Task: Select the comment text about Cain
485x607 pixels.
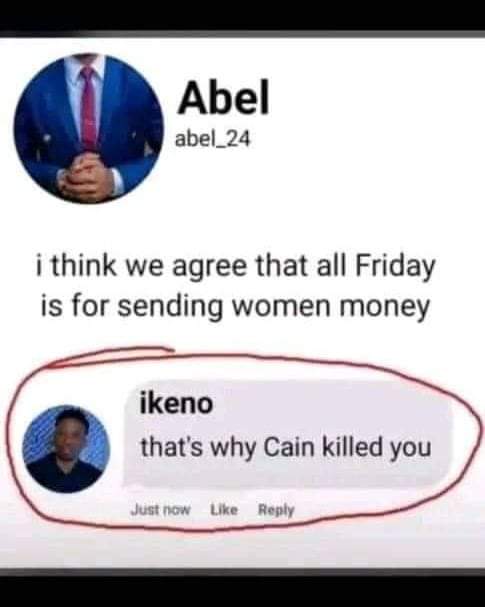Action: (286, 447)
